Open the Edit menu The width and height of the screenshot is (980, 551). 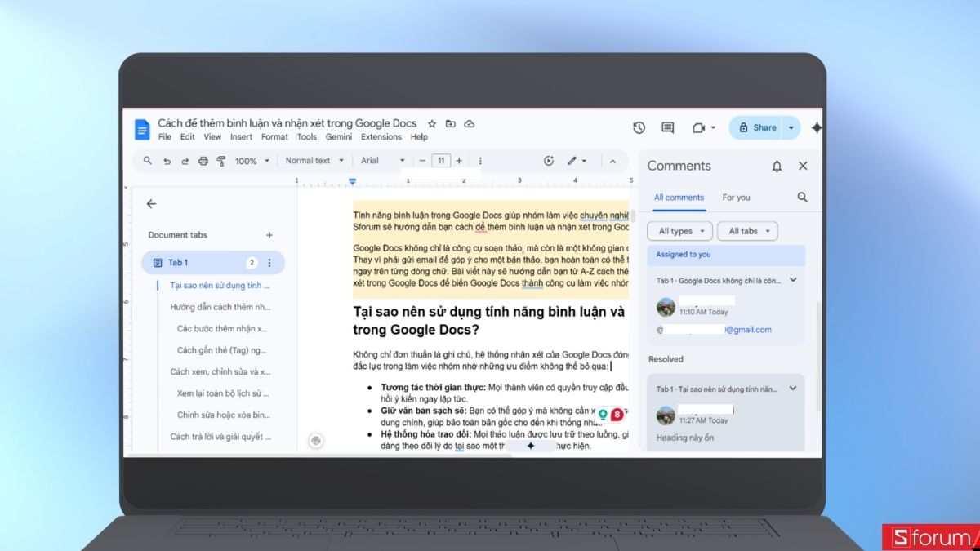point(188,137)
